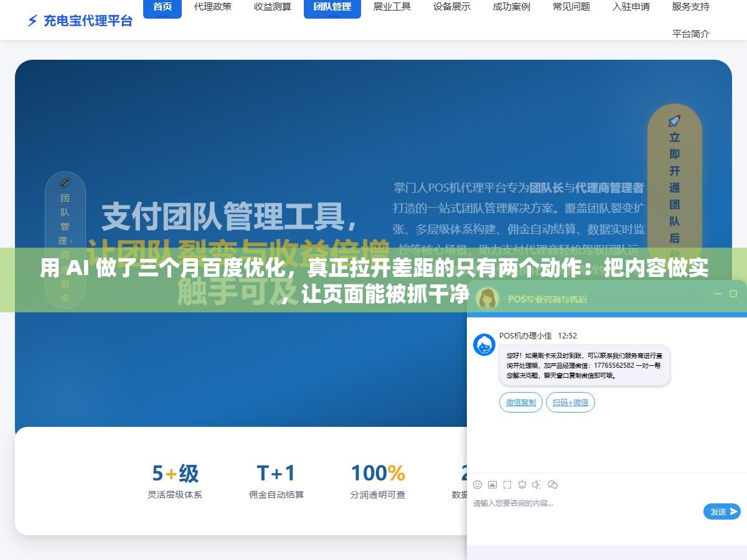
Task: Click the POS专业咨询与售后 chat title
Action: coord(547,299)
